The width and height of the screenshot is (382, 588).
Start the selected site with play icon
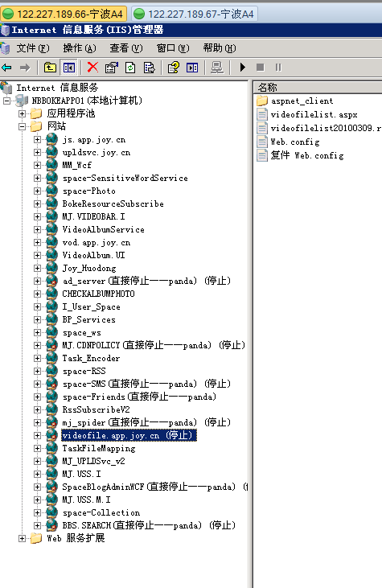[243, 68]
